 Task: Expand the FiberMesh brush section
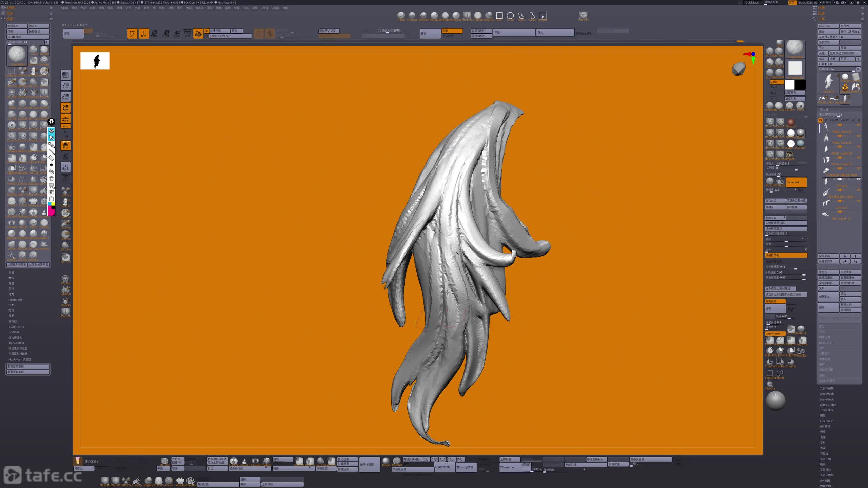pos(15,300)
